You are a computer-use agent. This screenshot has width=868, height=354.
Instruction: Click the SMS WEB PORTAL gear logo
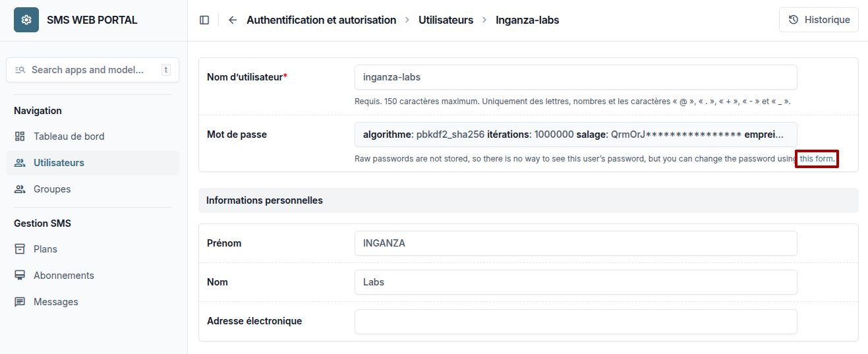pos(26,20)
